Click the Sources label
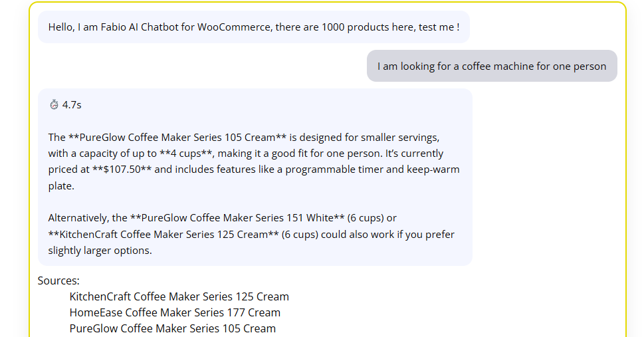The width and height of the screenshot is (644, 337). pos(58,281)
